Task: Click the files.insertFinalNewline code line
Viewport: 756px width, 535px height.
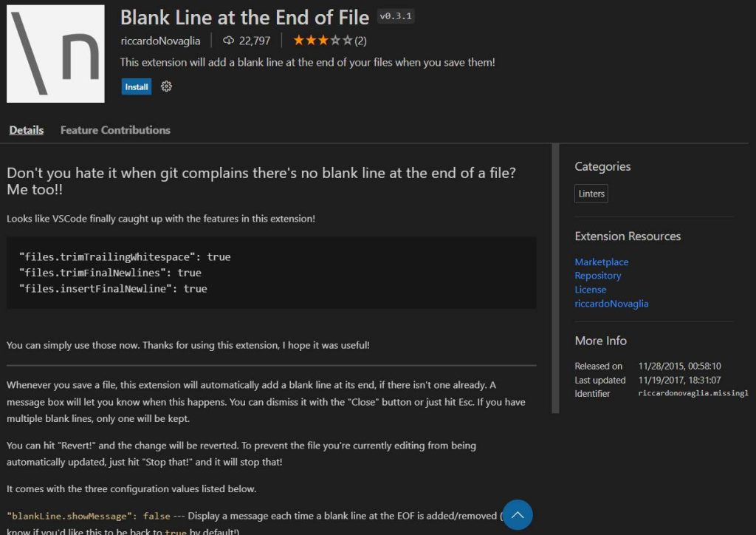Action: [x=113, y=288]
